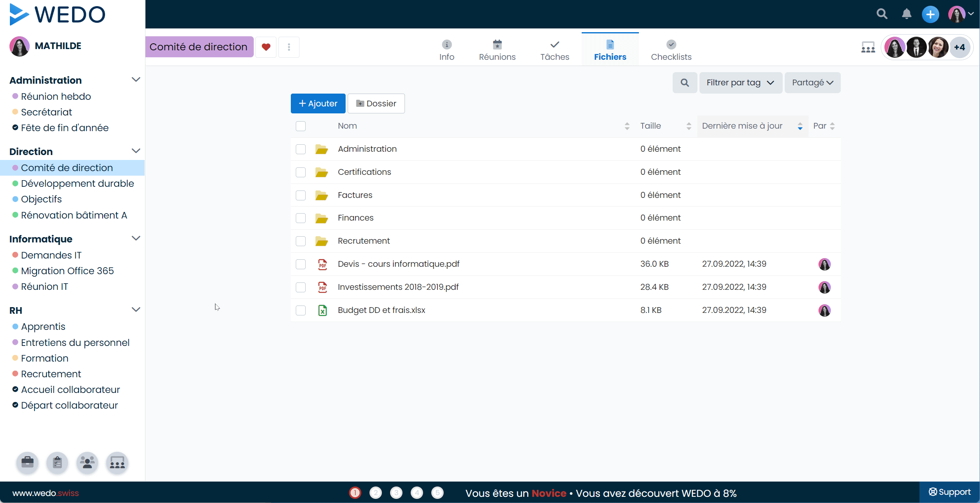This screenshot has width=980, height=503.
Task: Click the users group icon at sidebar bottom
Action: click(87, 463)
